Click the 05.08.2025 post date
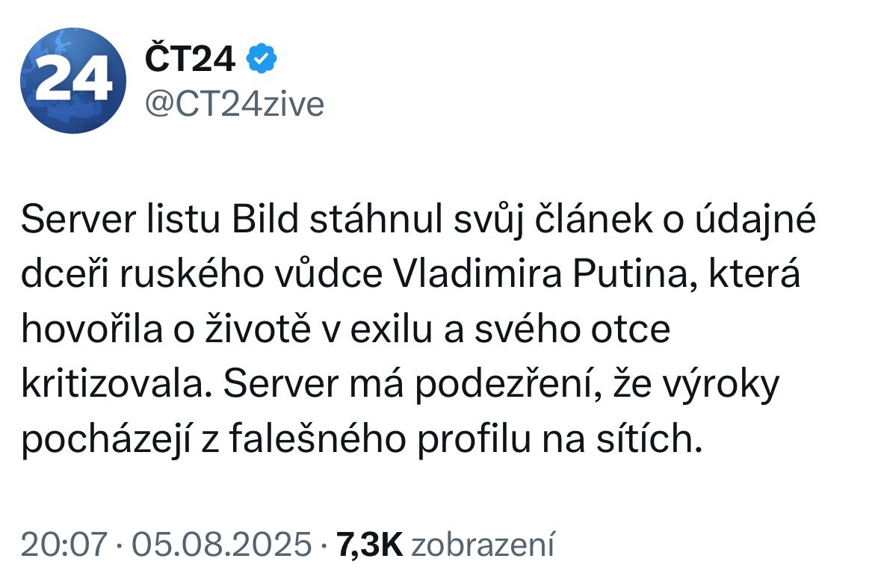 pyautogui.click(x=221, y=543)
